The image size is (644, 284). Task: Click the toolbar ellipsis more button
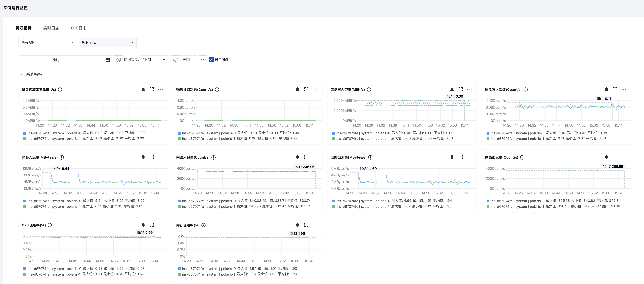[x=203, y=60]
